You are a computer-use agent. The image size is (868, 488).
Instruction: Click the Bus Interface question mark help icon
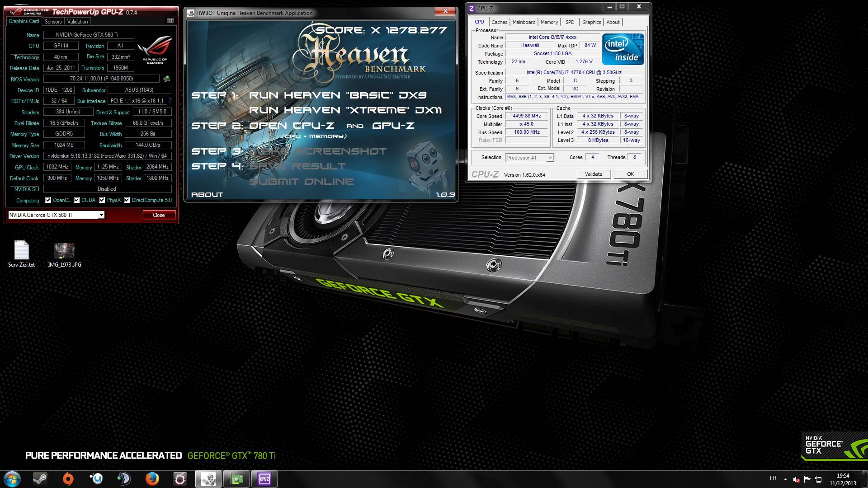pyautogui.click(x=170, y=101)
